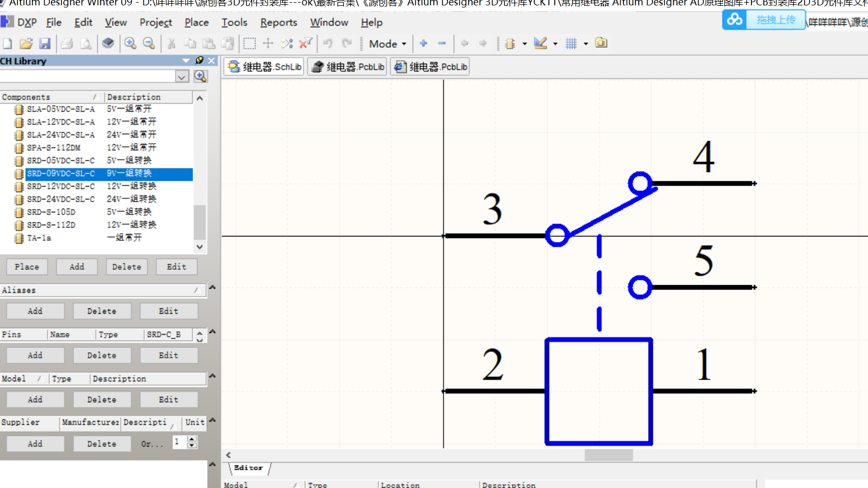The width and height of the screenshot is (868, 488).
Task: Collapse the Supplier section
Action: [212, 420]
